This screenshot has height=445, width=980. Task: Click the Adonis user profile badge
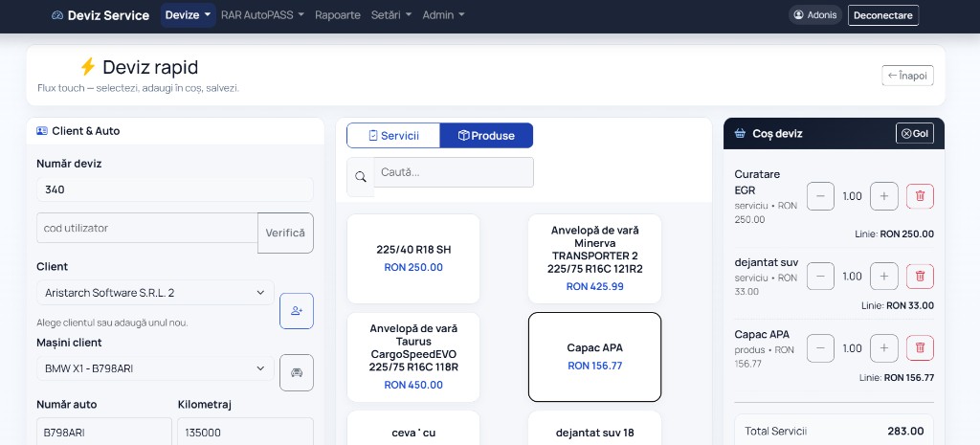click(815, 15)
